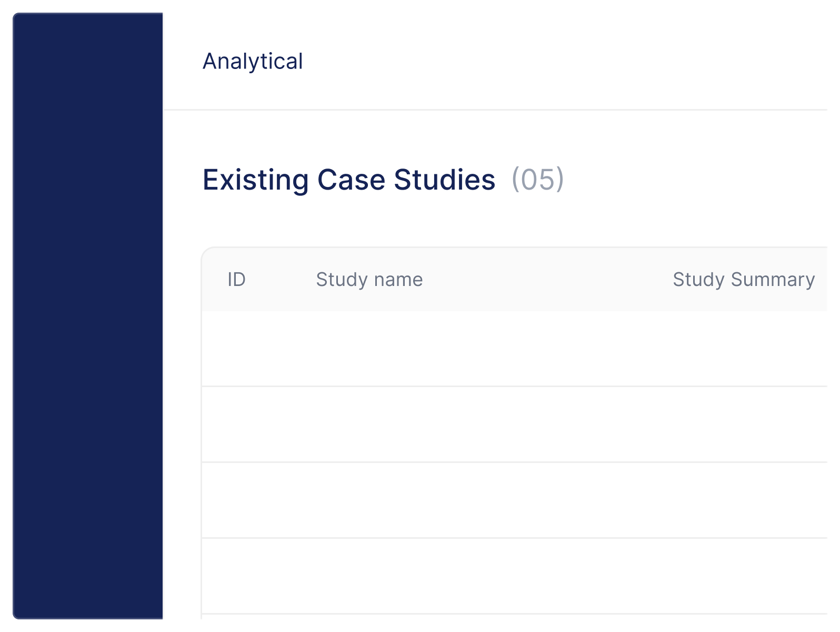The width and height of the screenshot is (840, 632).
Task: Select the fourth empty table row
Action: 515,576
